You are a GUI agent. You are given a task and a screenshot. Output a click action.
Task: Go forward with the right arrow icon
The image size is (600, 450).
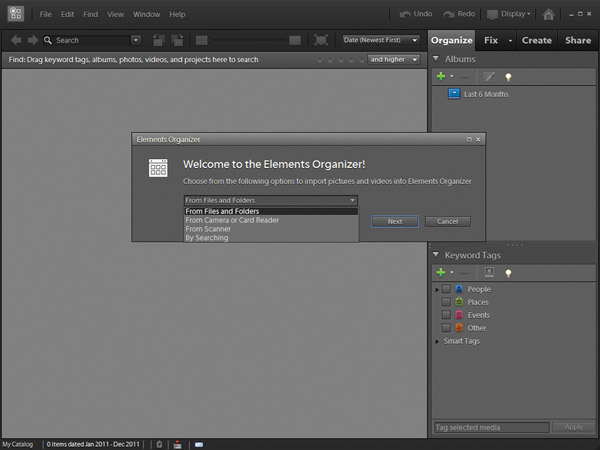tap(33, 40)
